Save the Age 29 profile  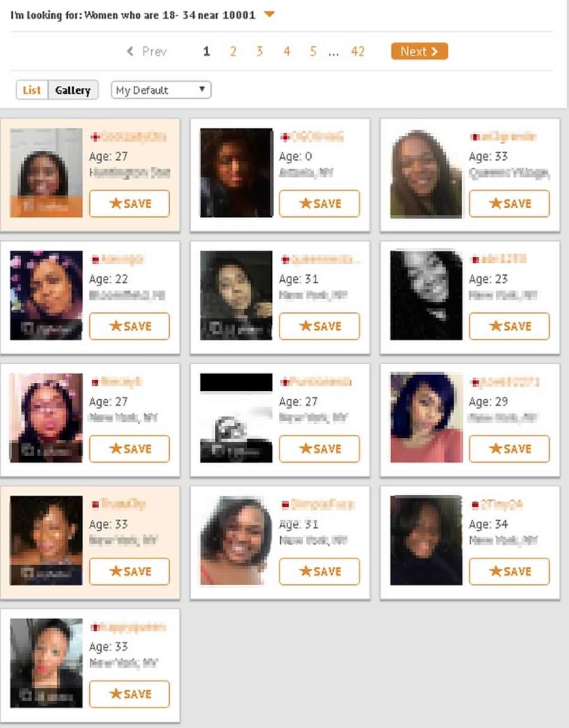tap(509, 449)
